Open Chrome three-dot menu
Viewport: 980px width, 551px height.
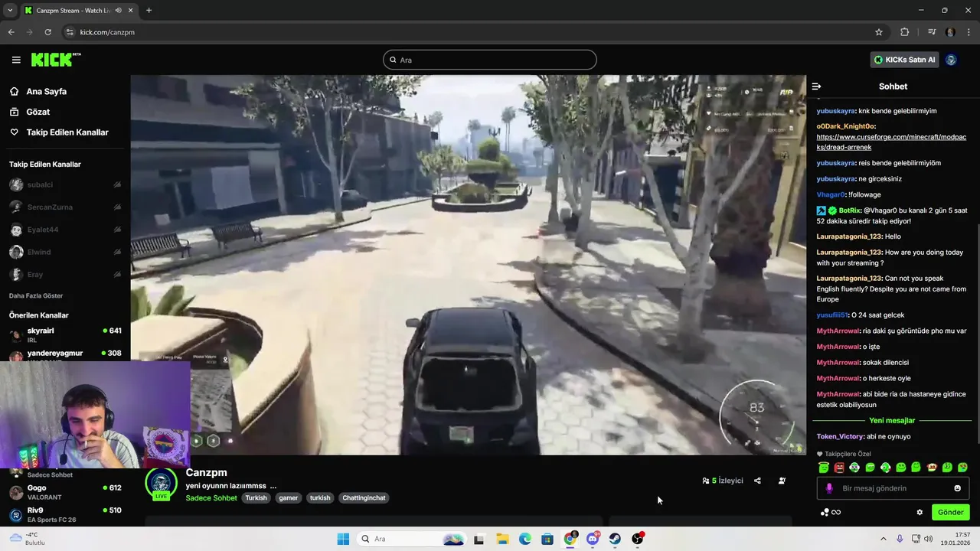coord(969,32)
